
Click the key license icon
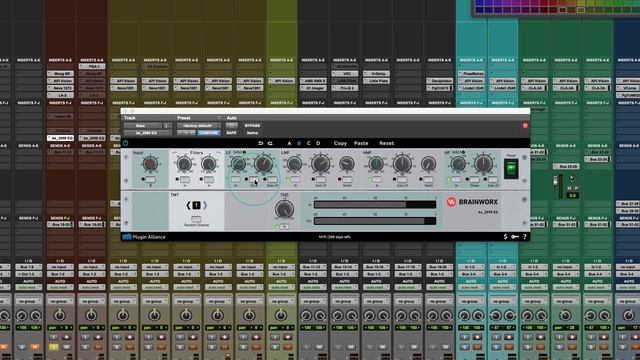coord(515,237)
